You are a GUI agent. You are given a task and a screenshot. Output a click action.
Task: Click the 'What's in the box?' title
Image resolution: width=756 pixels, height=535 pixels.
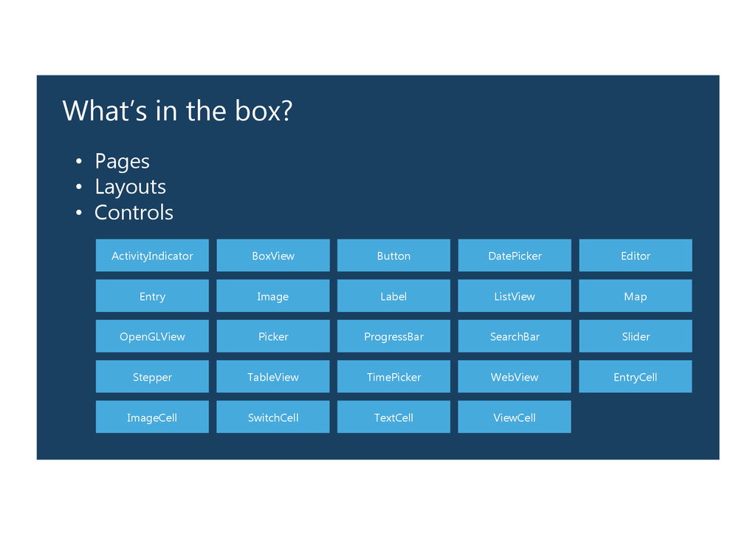[177, 111]
